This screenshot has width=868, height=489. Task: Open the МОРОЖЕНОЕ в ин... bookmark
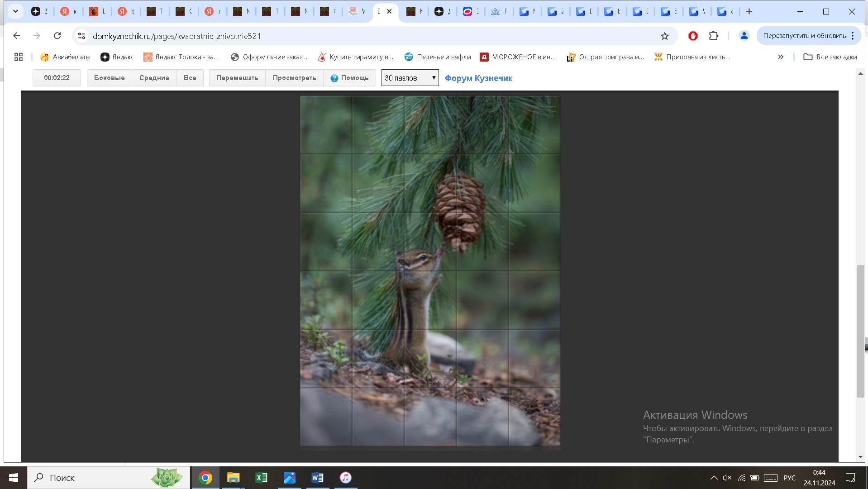pyautogui.click(x=518, y=57)
